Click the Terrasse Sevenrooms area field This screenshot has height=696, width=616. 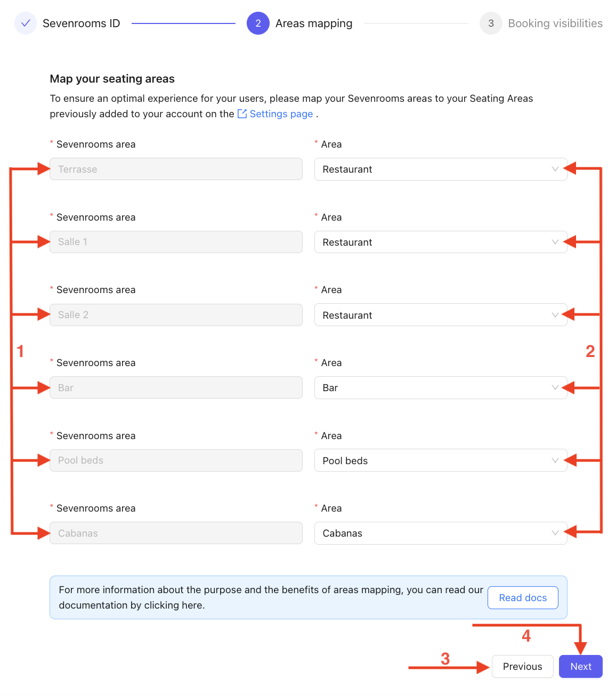(176, 169)
